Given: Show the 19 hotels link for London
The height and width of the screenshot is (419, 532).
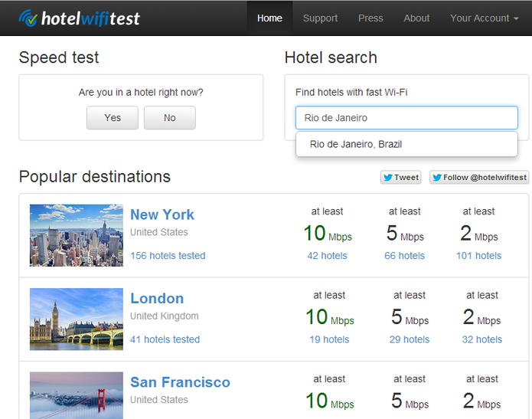Looking at the screenshot, I should click(329, 339).
